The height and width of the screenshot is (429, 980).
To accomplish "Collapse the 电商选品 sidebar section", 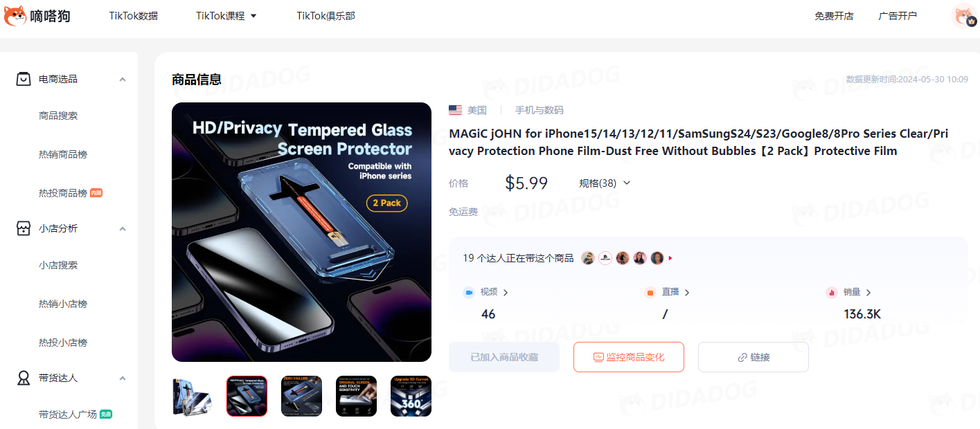I will (x=123, y=80).
